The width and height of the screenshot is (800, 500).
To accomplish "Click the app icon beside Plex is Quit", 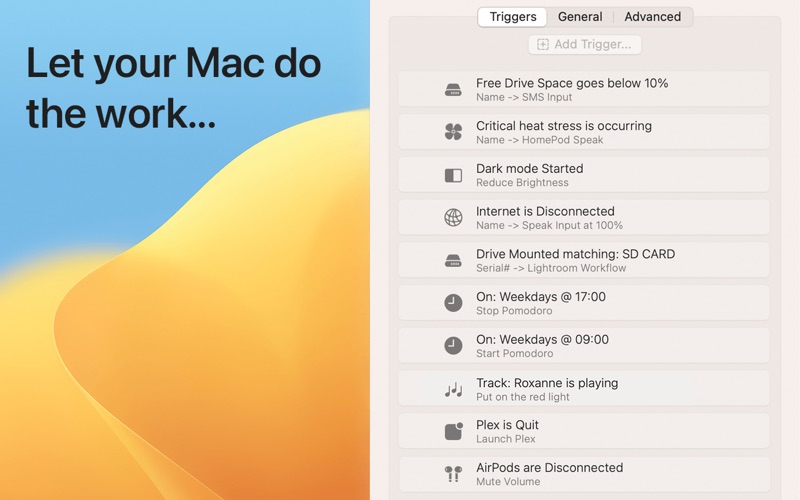I will (x=453, y=431).
